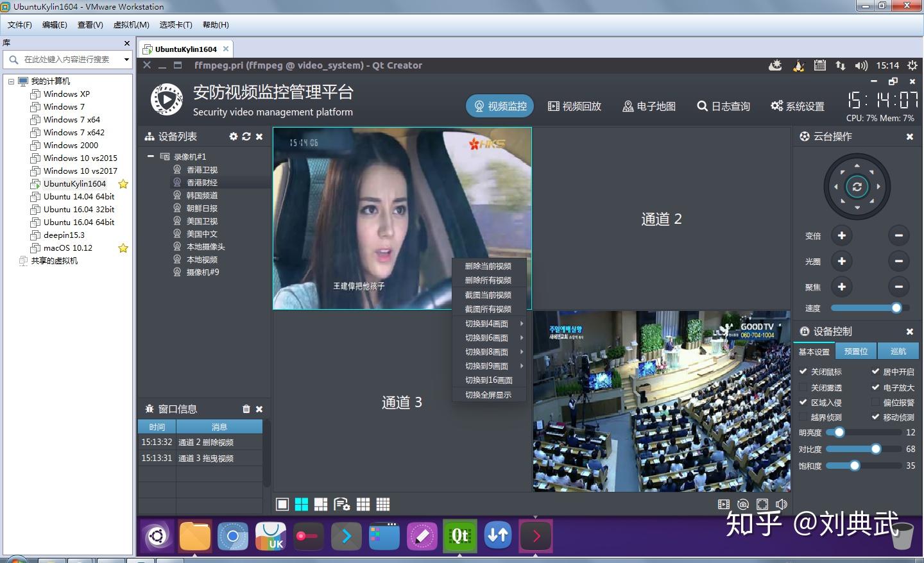Switch to single-screen layout at bottom toolbar

[282, 504]
